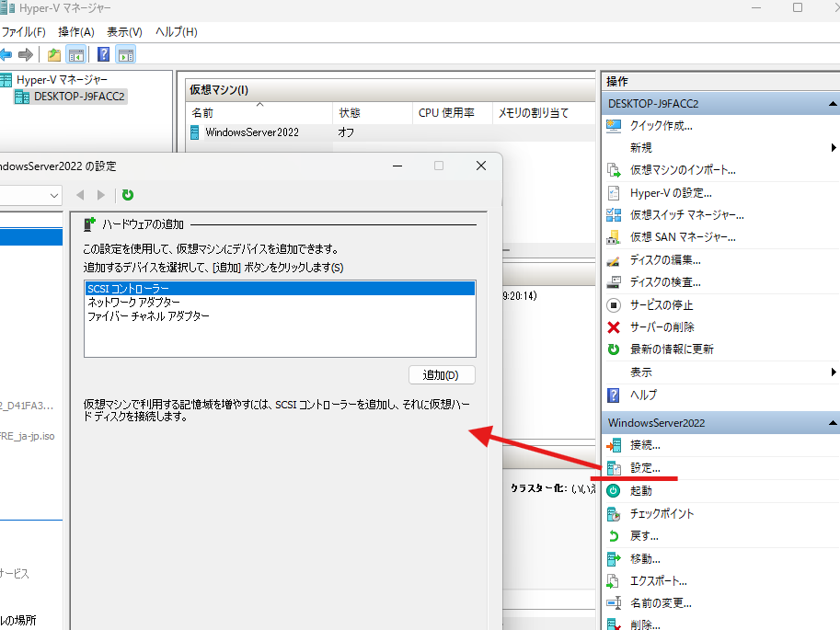
Task: Click the refresh (最新の情報に更新) icon
Action: click(614, 349)
